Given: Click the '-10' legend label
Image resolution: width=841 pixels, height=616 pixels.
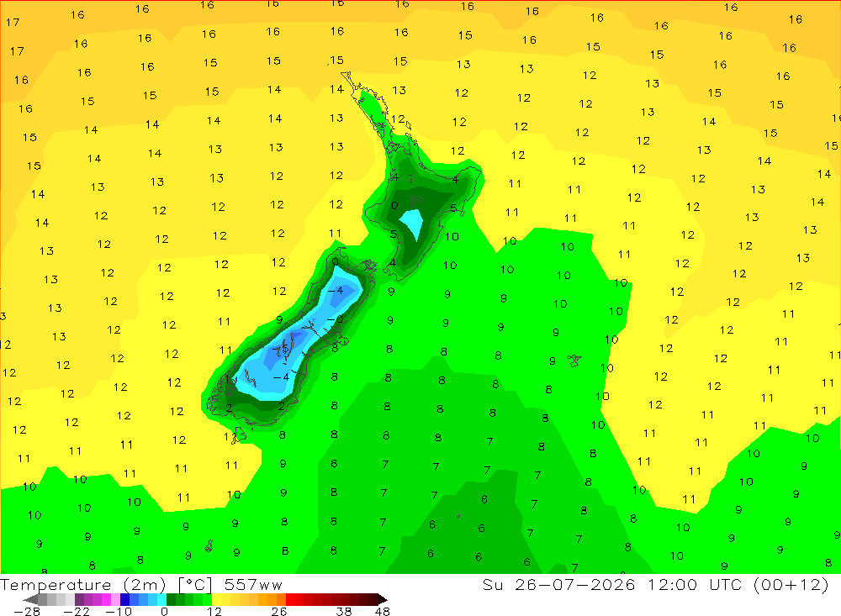Looking at the screenshot, I should click(119, 612).
